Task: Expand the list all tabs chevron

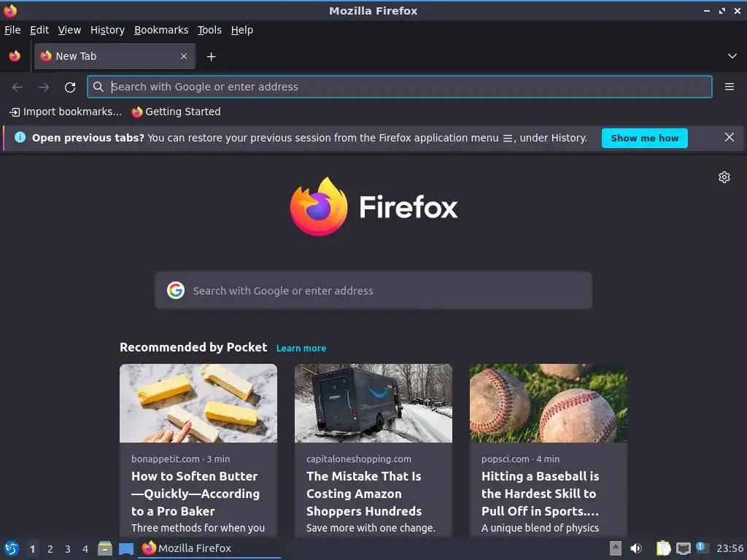Action: [732, 56]
